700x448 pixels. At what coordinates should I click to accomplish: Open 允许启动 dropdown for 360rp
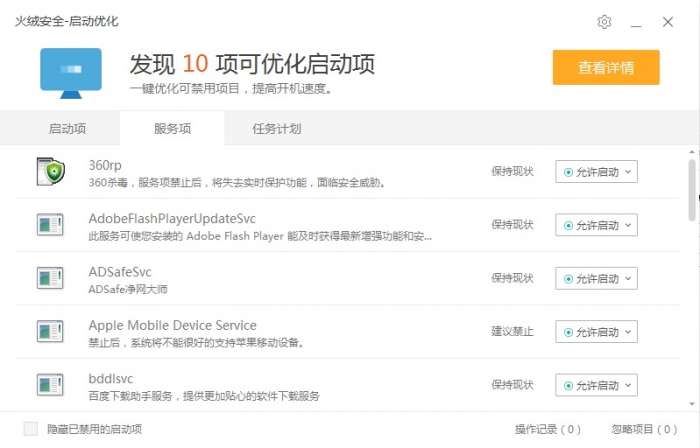click(x=595, y=172)
